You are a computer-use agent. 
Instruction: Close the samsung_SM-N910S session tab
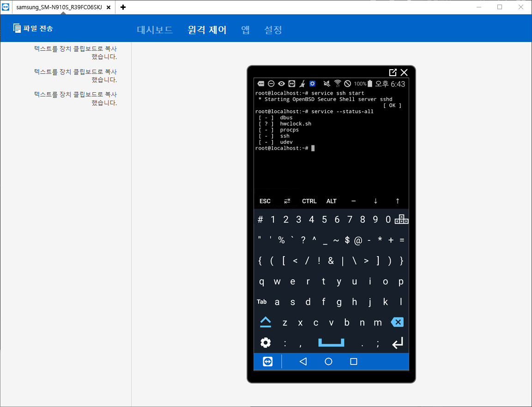[109, 7]
